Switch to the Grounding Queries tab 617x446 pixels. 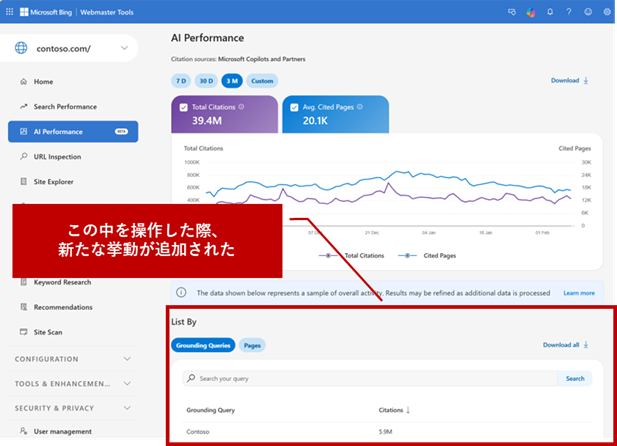pyautogui.click(x=203, y=345)
